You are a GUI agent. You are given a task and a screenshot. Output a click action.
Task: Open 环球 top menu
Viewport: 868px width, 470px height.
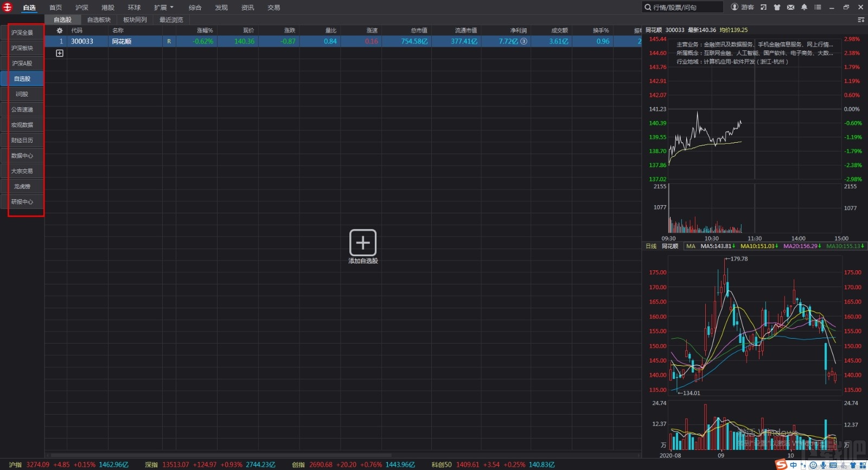coord(134,8)
